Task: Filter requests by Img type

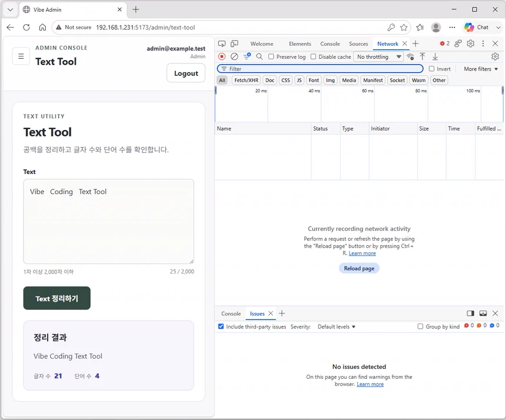Action: (330, 81)
